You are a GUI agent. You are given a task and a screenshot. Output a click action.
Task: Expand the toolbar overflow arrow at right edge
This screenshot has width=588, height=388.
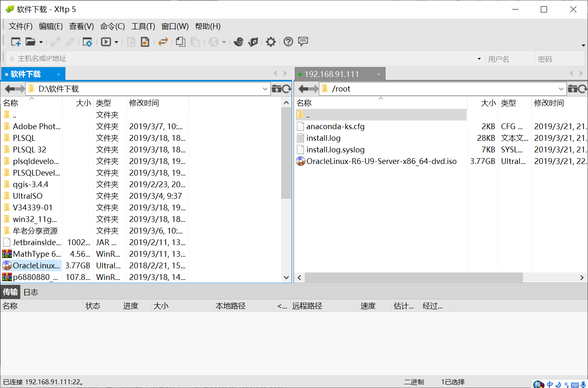(583, 45)
